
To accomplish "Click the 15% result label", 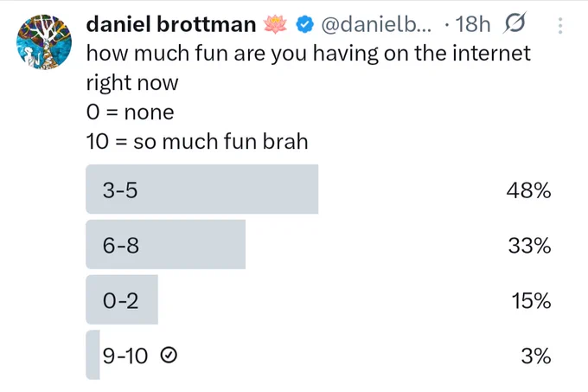I will pyautogui.click(x=531, y=301).
